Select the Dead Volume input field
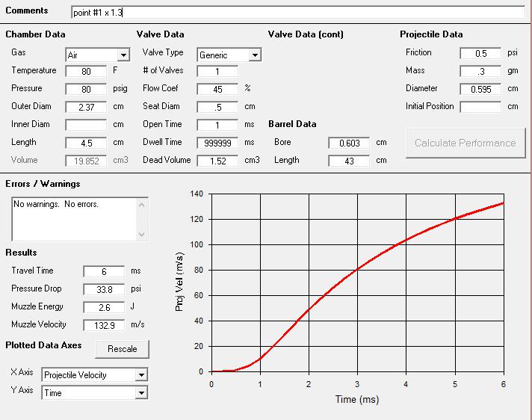 pyautogui.click(x=217, y=161)
